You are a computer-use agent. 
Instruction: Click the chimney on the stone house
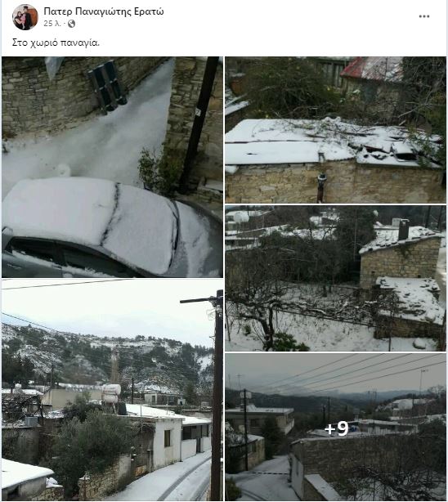[404, 229]
